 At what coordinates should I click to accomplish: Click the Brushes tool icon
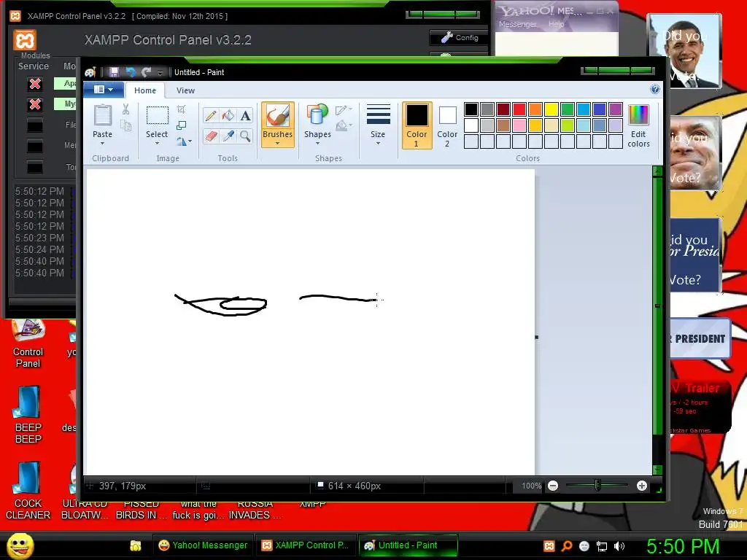(277, 115)
